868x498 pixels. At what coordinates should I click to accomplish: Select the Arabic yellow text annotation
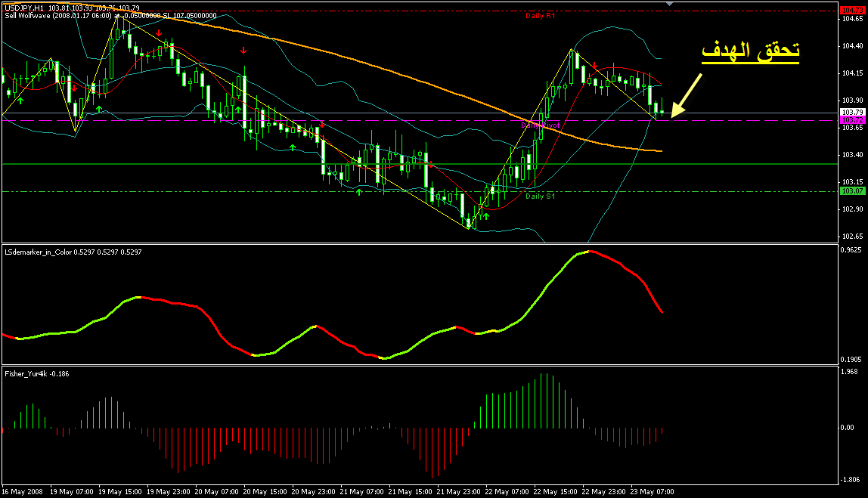point(752,51)
